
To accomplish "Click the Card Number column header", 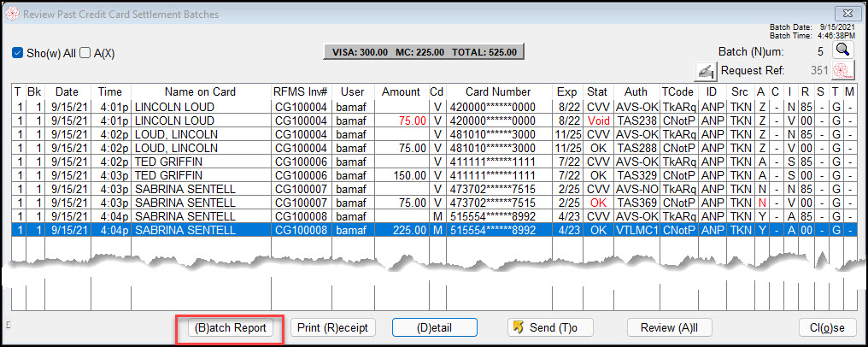I will coord(498,91).
